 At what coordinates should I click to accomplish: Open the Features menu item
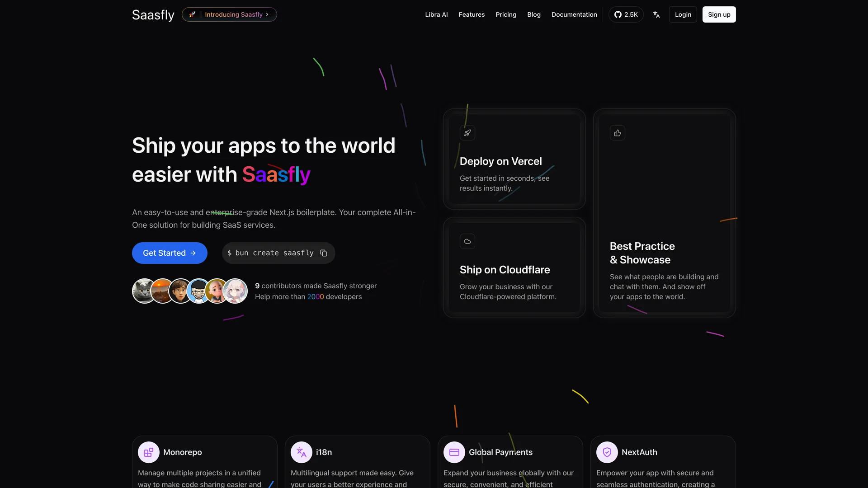coord(472,14)
